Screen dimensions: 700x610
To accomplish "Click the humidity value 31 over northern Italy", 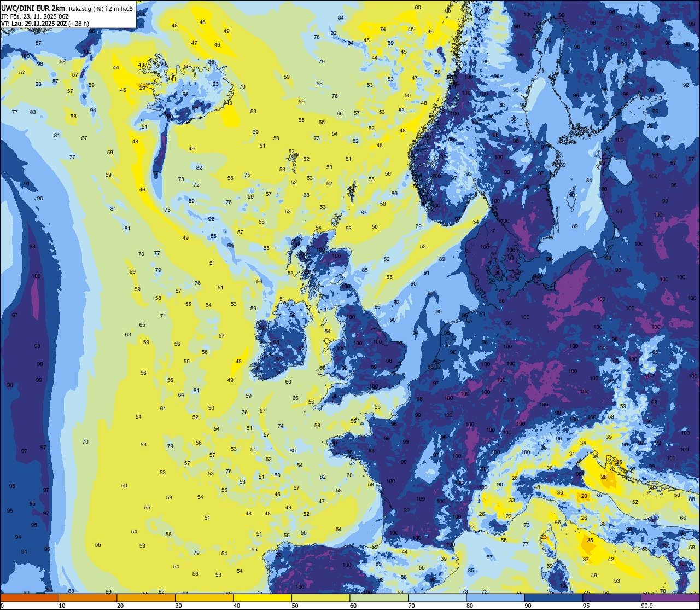I will (x=571, y=454).
